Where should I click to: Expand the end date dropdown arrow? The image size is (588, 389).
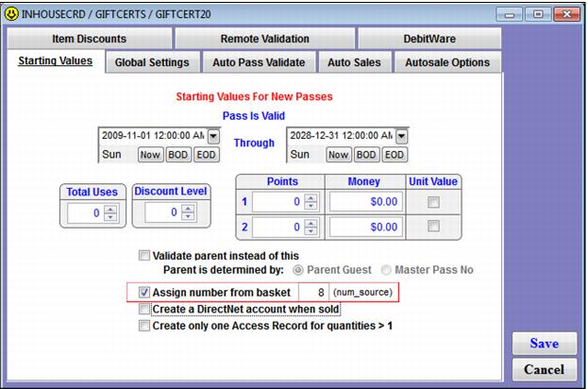click(402, 136)
